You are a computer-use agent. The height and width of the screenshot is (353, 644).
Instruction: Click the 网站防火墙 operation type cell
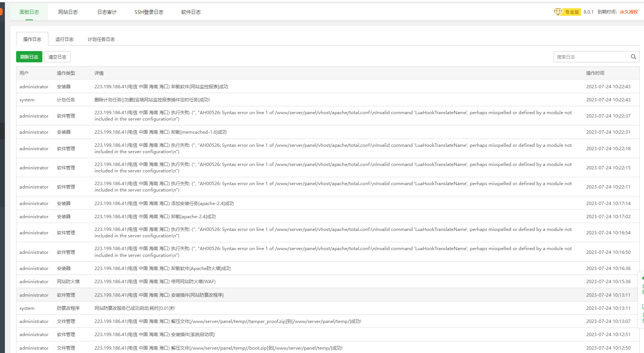pyautogui.click(x=68, y=281)
